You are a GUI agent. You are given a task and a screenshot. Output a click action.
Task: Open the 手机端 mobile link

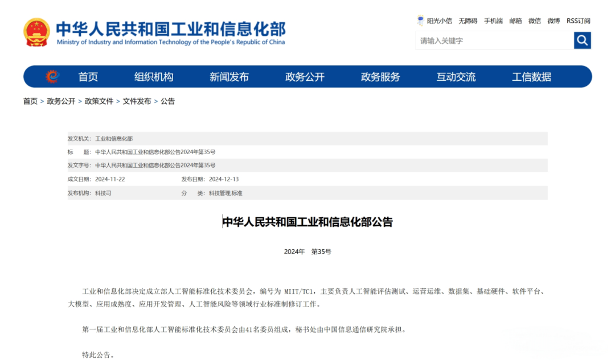tap(493, 21)
